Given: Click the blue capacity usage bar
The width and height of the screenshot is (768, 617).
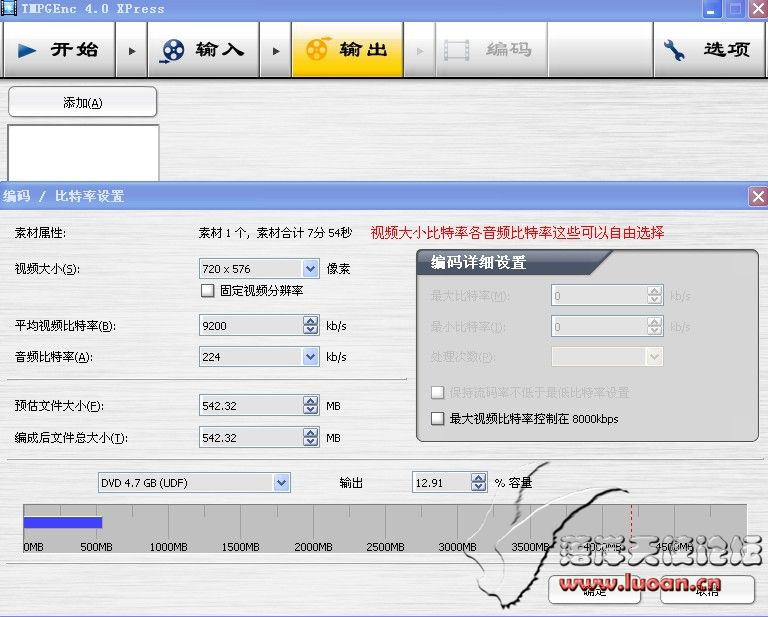Looking at the screenshot, I should point(63,522).
